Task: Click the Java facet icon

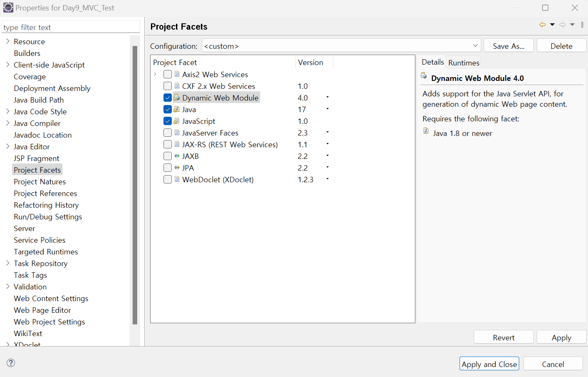Action: coord(177,109)
